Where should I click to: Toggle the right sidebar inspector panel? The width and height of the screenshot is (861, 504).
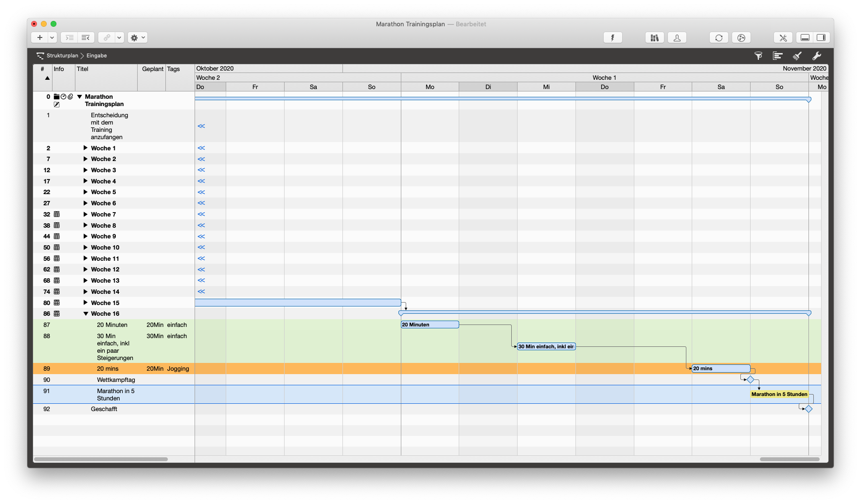[821, 38]
